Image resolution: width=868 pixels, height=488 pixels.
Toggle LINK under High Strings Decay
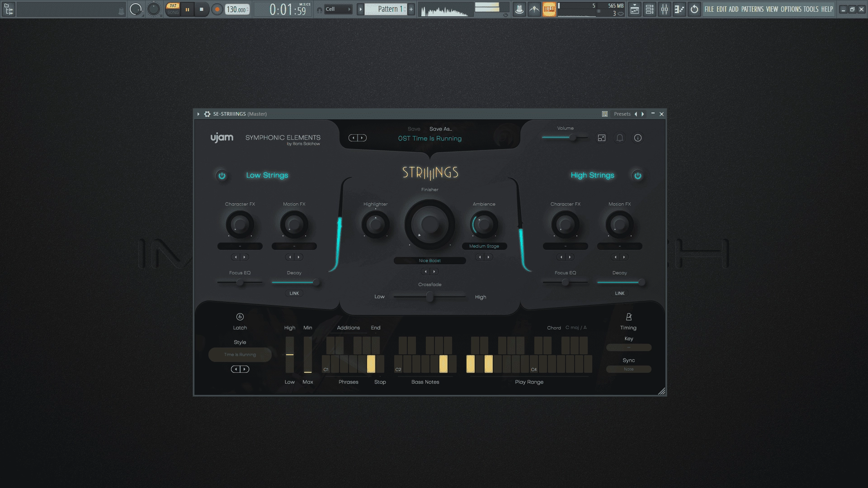coord(620,293)
